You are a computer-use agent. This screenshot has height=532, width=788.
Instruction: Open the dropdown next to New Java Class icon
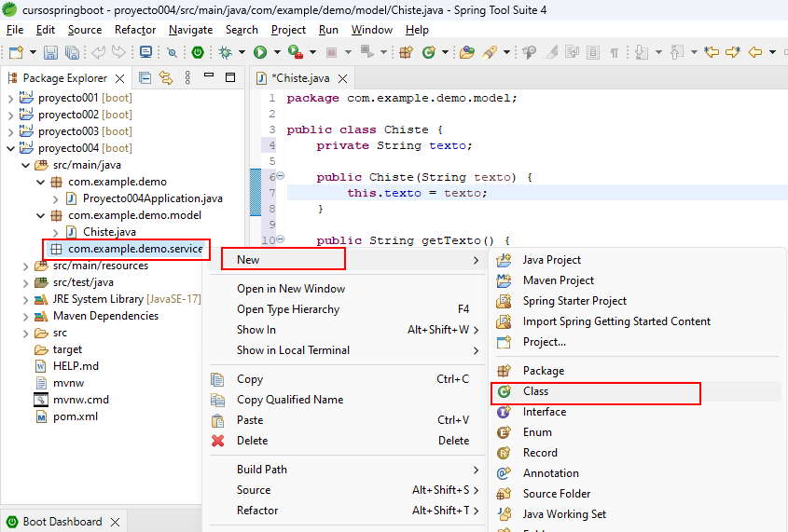point(445,52)
